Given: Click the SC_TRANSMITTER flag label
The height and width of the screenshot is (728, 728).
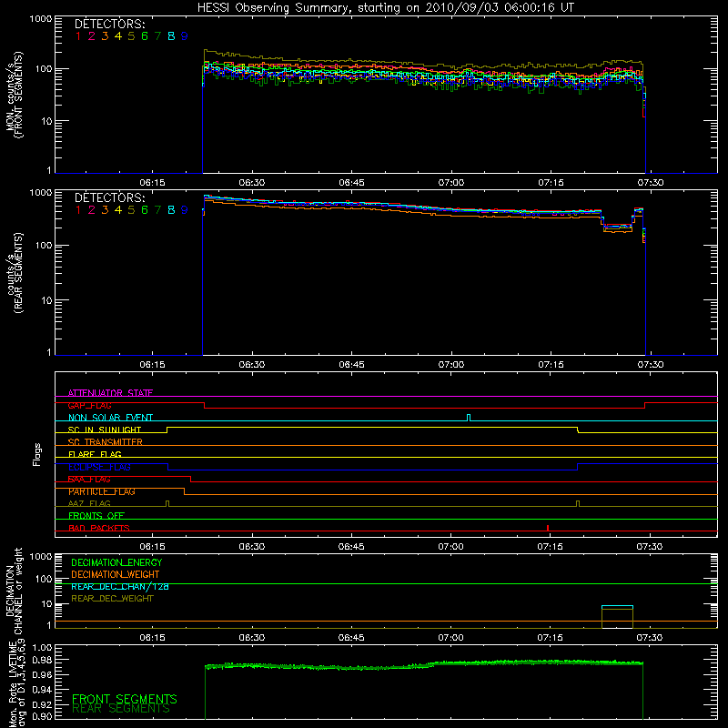Looking at the screenshot, I should (x=106, y=442).
